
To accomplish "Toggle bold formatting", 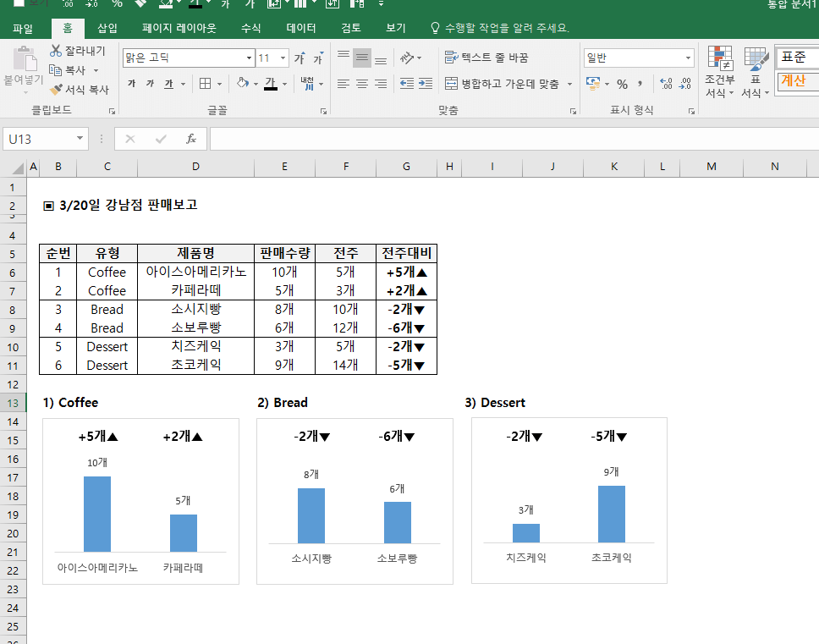I will click(132, 84).
